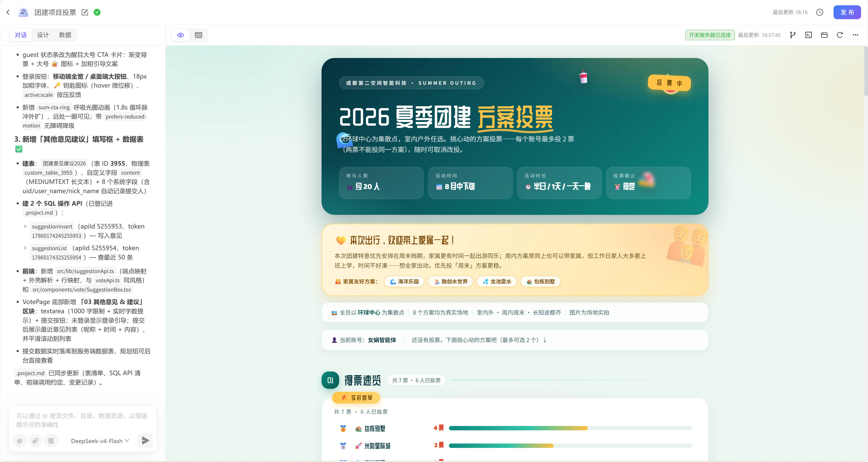The height and width of the screenshot is (462, 868).
Task: Click the 活动时长 info card
Action: click(x=559, y=183)
